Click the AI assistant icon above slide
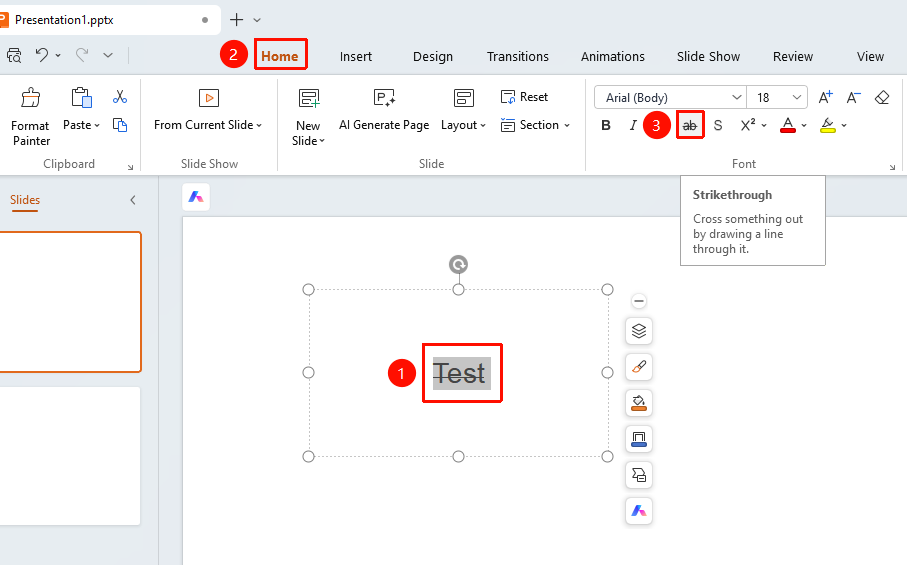 (x=196, y=197)
